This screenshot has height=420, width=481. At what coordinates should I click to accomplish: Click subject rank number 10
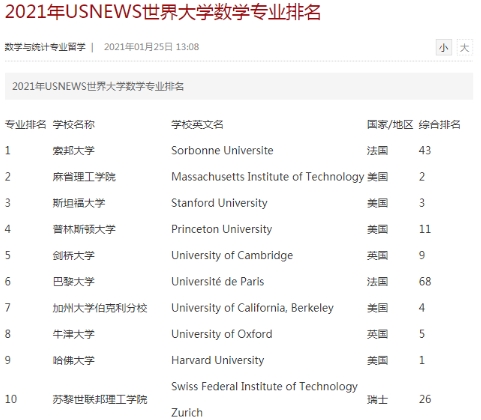tap(11, 399)
